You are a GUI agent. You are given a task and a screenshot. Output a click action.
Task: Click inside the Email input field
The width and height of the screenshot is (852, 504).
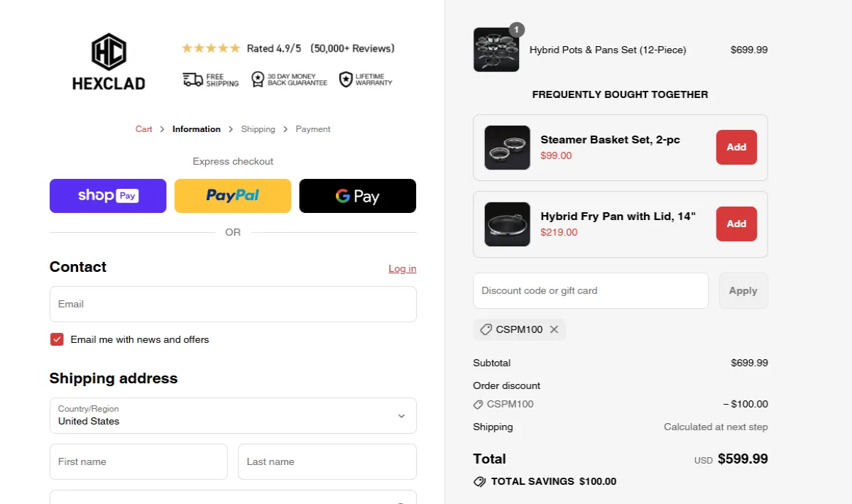pos(233,304)
